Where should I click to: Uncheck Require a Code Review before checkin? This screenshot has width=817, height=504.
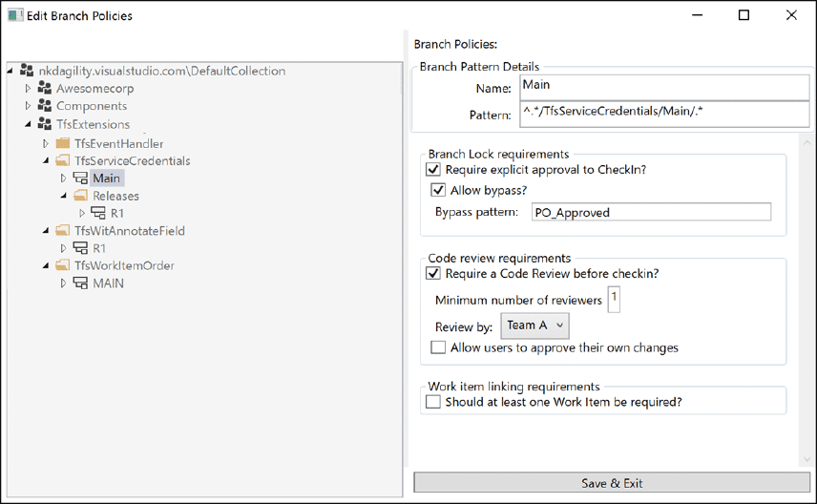pos(433,273)
